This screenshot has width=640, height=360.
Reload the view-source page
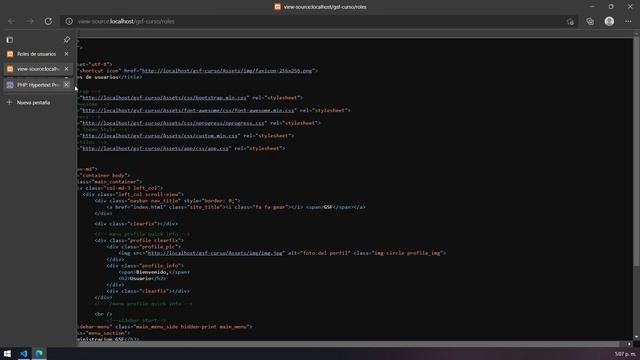pos(48,21)
